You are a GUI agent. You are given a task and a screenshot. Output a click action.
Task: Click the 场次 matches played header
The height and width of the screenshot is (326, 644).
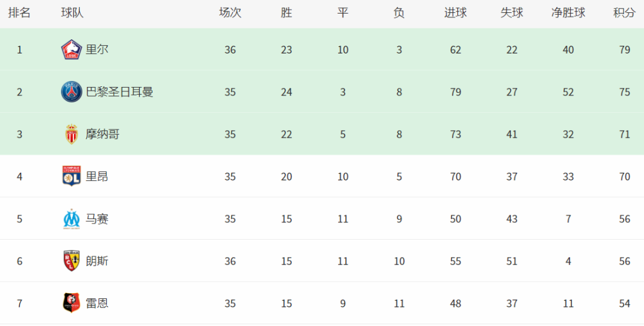[230, 13]
